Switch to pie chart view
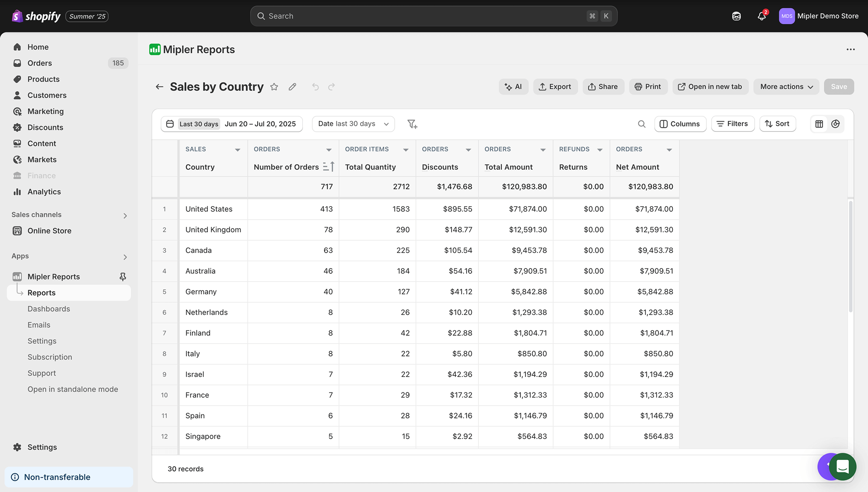Viewport: 868px width, 492px height. point(836,124)
